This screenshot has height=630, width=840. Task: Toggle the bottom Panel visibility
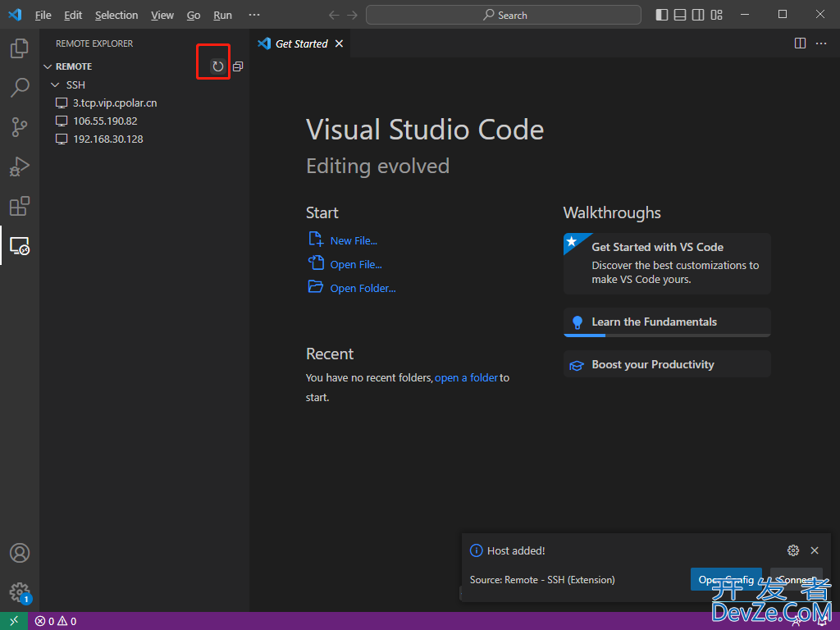tap(680, 15)
